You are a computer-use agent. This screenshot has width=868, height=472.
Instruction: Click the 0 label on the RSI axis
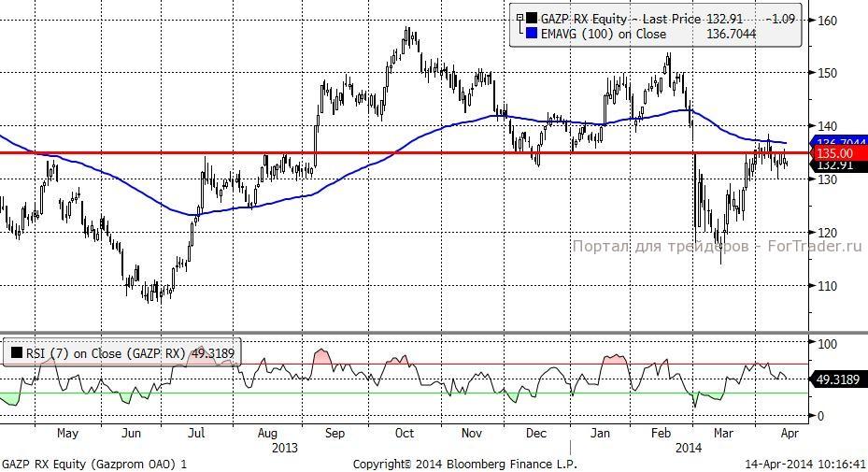coord(820,416)
